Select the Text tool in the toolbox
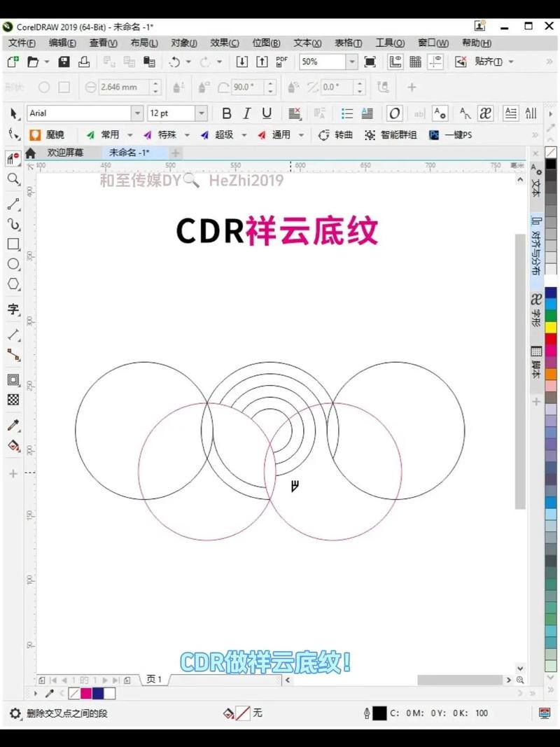The width and height of the screenshot is (560, 747). click(x=13, y=309)
